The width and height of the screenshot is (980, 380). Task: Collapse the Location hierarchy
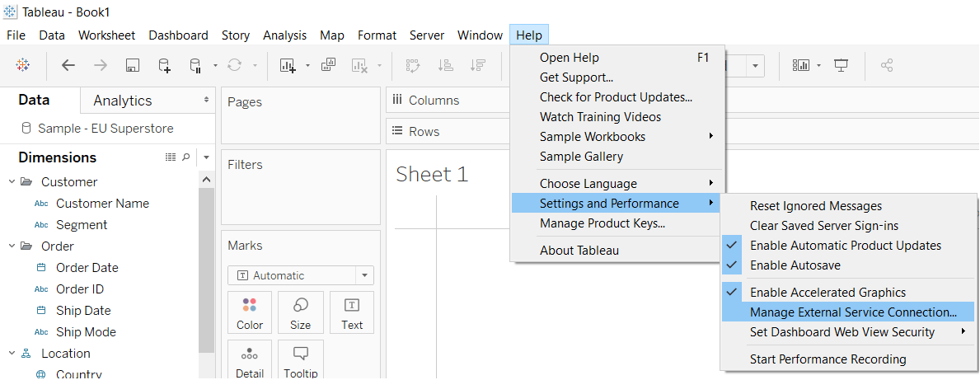click(12, 353)
